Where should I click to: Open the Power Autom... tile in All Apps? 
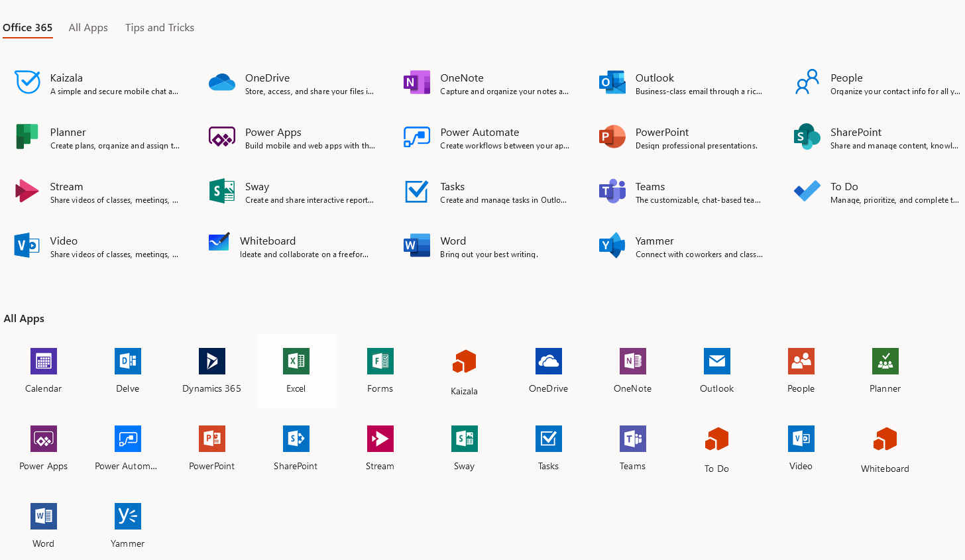click(128, 448)
